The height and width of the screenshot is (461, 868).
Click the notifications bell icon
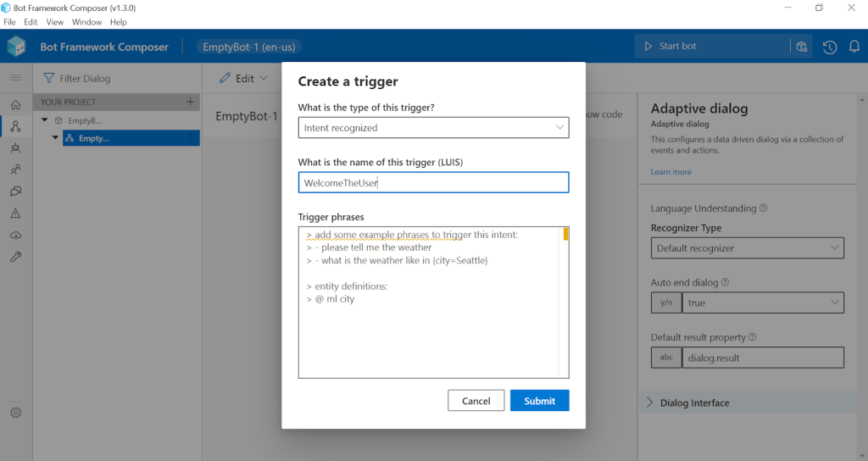click(x=854, y=47)
